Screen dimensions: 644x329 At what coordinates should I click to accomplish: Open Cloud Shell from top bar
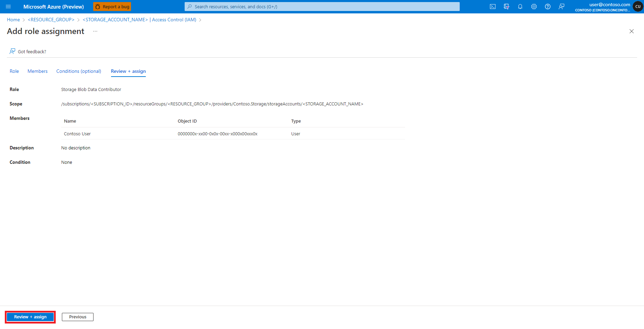pos(493,7)
